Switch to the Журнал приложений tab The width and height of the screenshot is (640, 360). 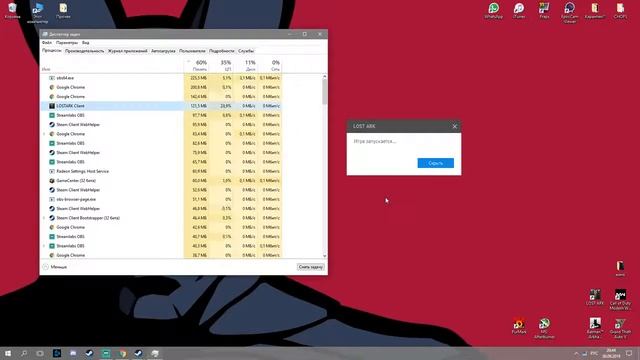127,51
